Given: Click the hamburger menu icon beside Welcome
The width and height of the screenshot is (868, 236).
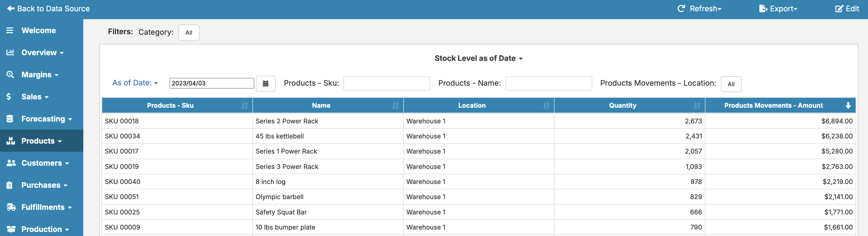Looking at the screenshot, I should click(10, 30).
